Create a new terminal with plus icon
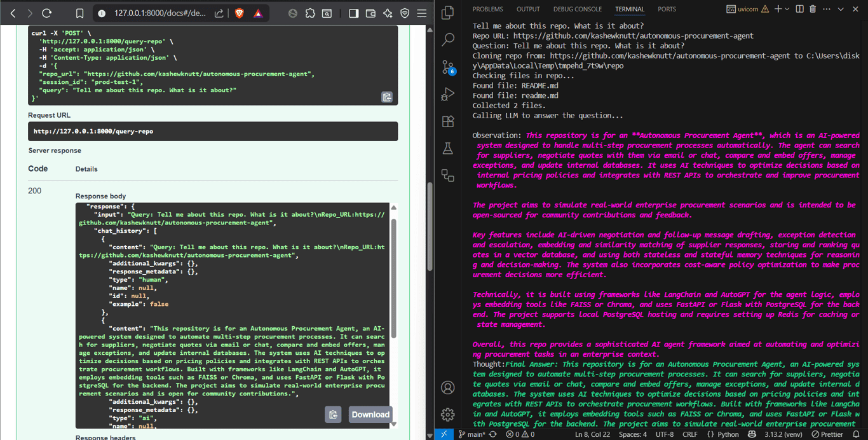 click(778, 9)
